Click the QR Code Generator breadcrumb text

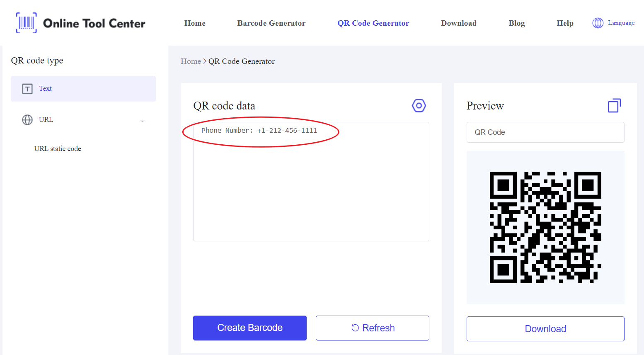242,61
